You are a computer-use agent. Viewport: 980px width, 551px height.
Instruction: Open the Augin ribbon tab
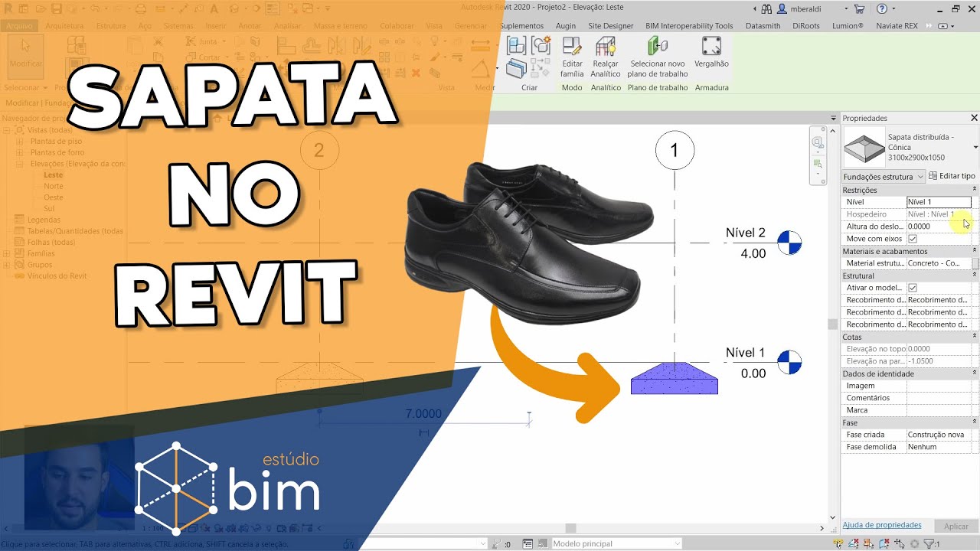tap(566, 25)
